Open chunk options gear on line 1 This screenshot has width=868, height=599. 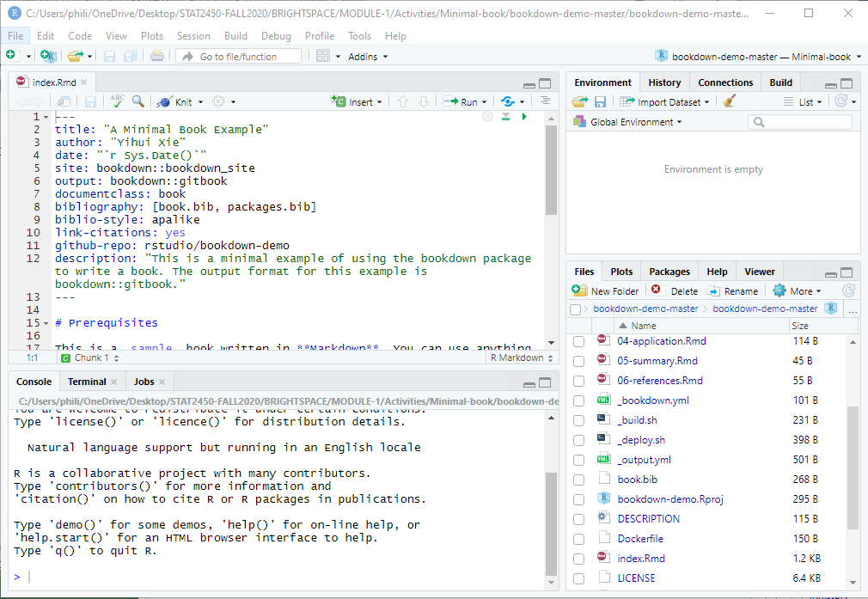pyautogui.click(x=487, y=117)
